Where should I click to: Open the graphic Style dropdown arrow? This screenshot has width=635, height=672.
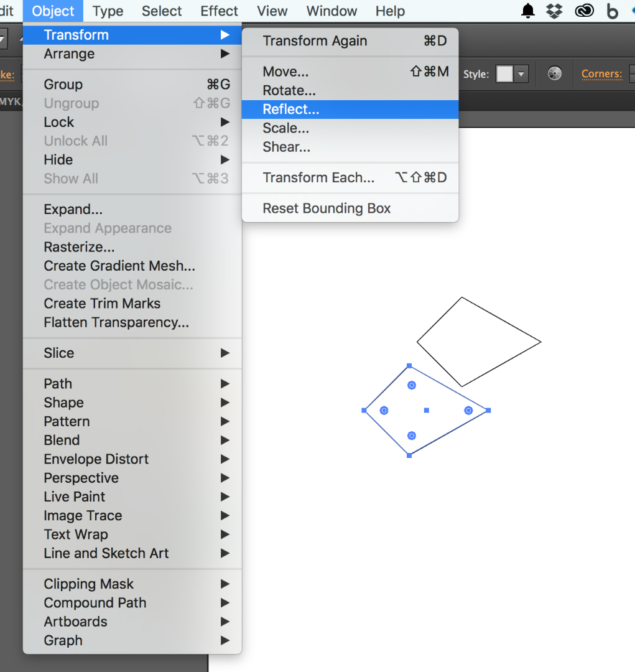point(521,74)
